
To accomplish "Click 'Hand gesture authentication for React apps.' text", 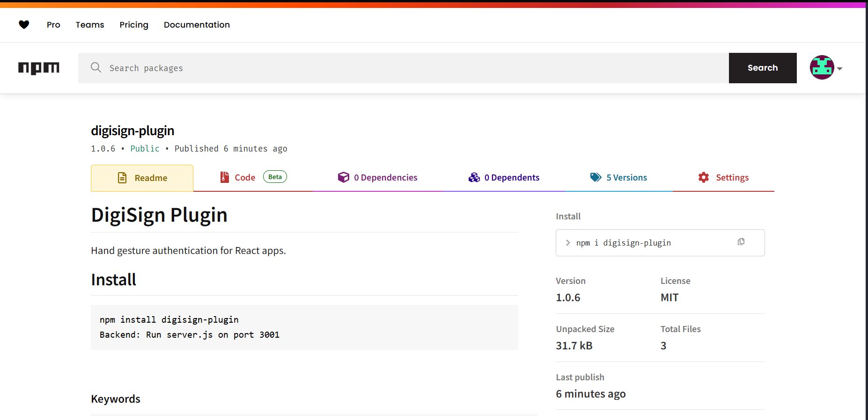I will (188, 251).
